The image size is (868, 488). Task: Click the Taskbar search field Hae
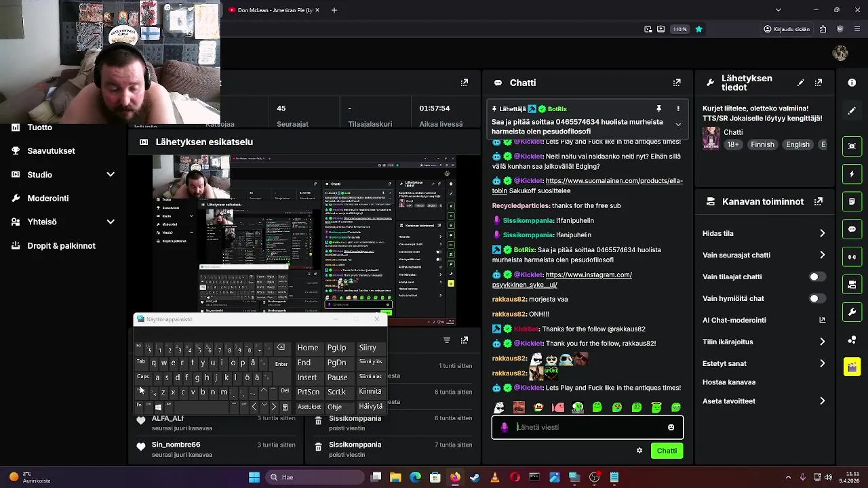click(313, 477)
